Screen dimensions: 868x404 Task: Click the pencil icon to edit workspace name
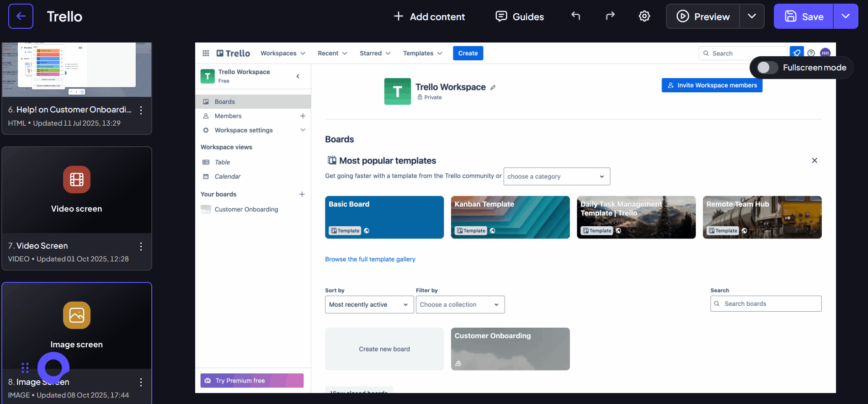tap(493, 87)
